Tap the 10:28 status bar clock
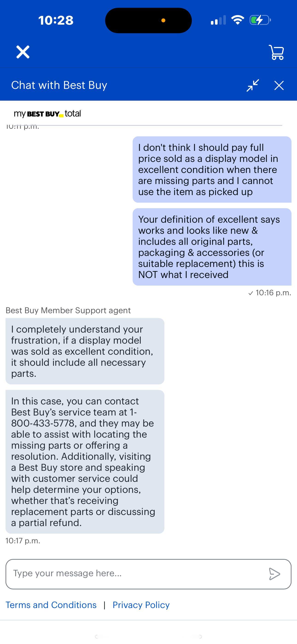The image size is (297, 644). tap(56, 20)
